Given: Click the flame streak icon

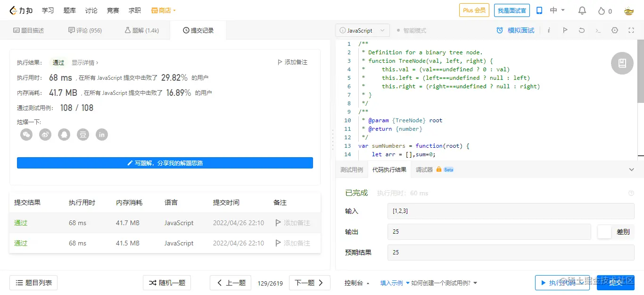Looking at the screenshot, I should 601,10.
